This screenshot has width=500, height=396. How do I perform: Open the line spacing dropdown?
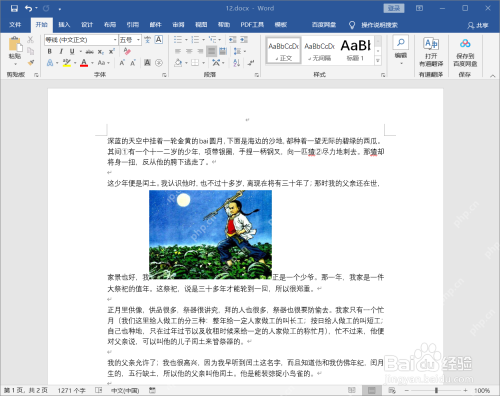pos(240,51)
